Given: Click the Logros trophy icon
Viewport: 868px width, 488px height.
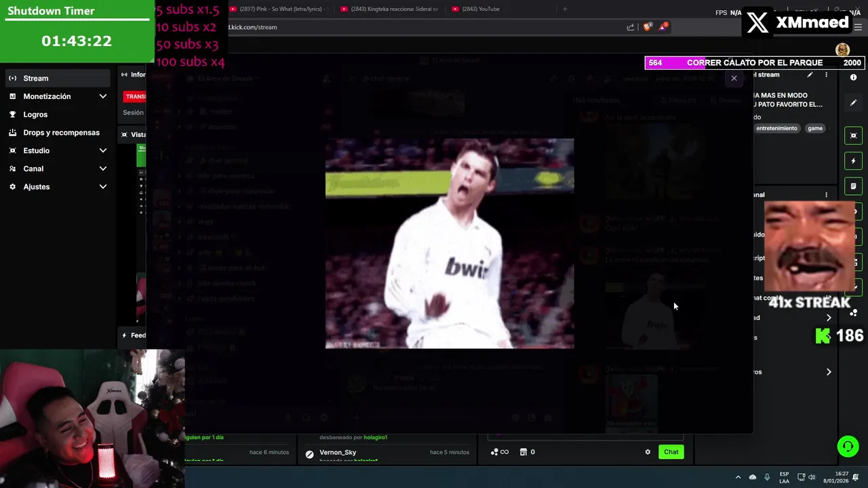Looking at the screenshot, I should click(12, 115).
